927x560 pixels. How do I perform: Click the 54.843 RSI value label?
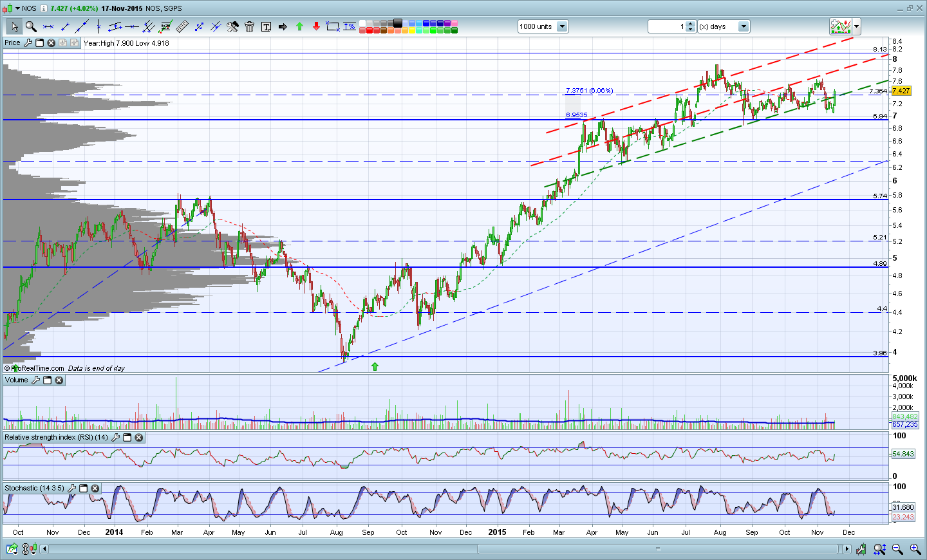903,454
